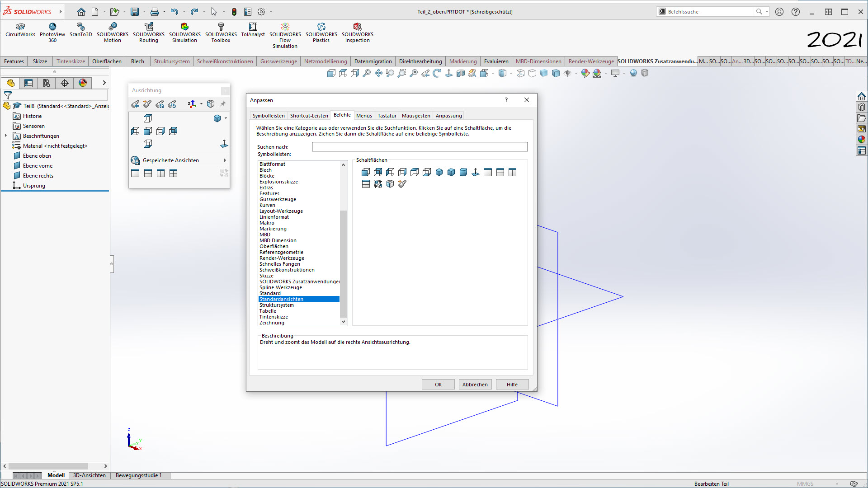The width and height of the screenshot is (868, 488).
Task: Launch the TolAnalyst tool
Action: coord(253,30)
